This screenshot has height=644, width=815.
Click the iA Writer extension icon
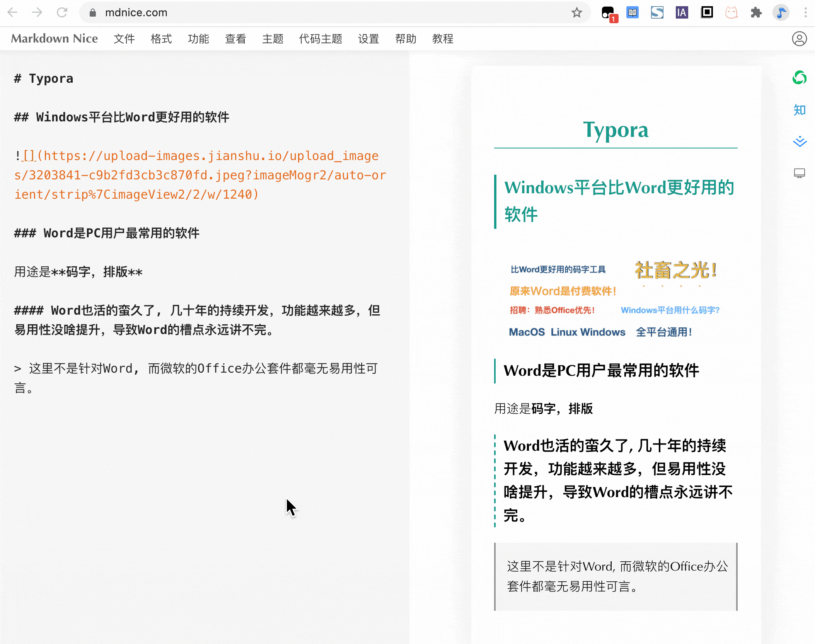click(x=682, y=13)
